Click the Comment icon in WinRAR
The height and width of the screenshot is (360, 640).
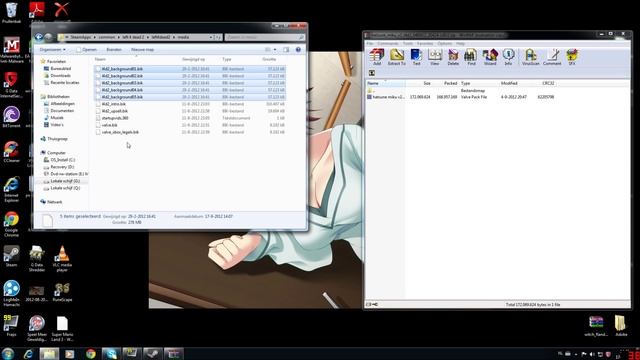pyautogui.click(x=552, y=57)
